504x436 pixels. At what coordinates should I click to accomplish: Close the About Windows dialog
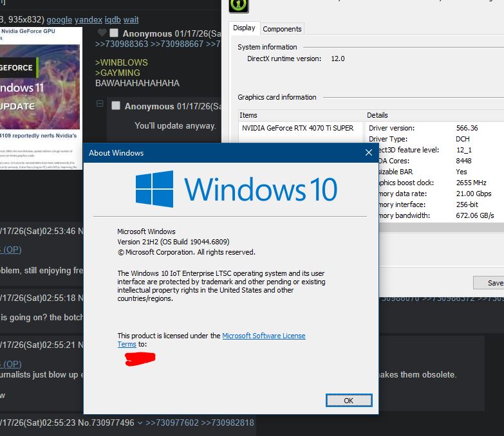[369, 152]
